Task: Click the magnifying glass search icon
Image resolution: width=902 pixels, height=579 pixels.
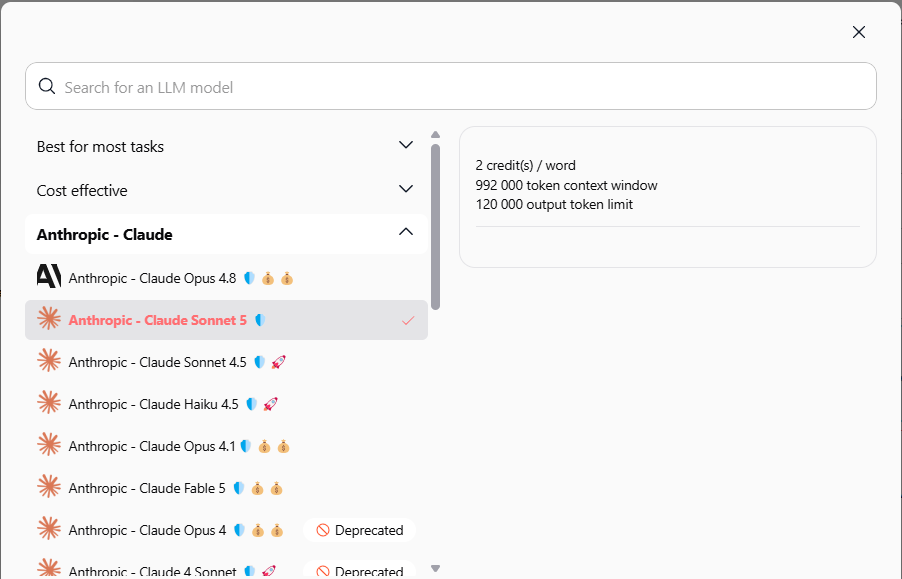Action: (47, 86)
